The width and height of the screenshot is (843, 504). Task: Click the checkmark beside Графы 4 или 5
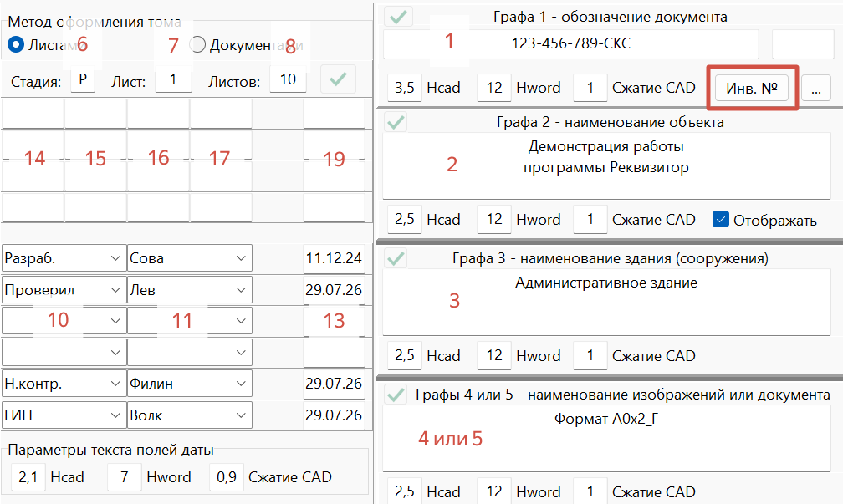[x=396, y=395]
